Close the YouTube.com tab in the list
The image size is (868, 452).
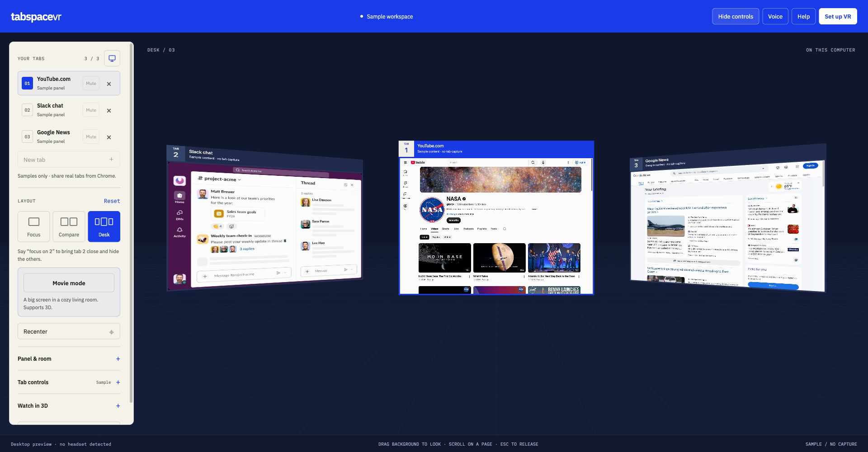click(109, 84)
